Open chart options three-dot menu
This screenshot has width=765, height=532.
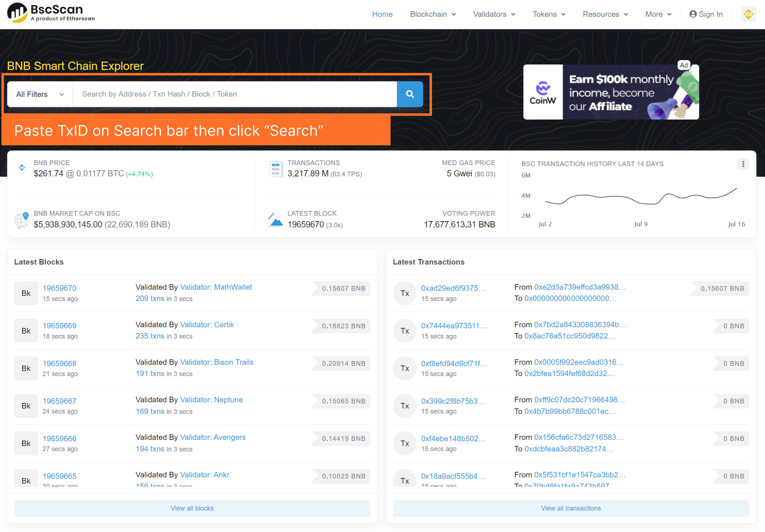[743, 164]
